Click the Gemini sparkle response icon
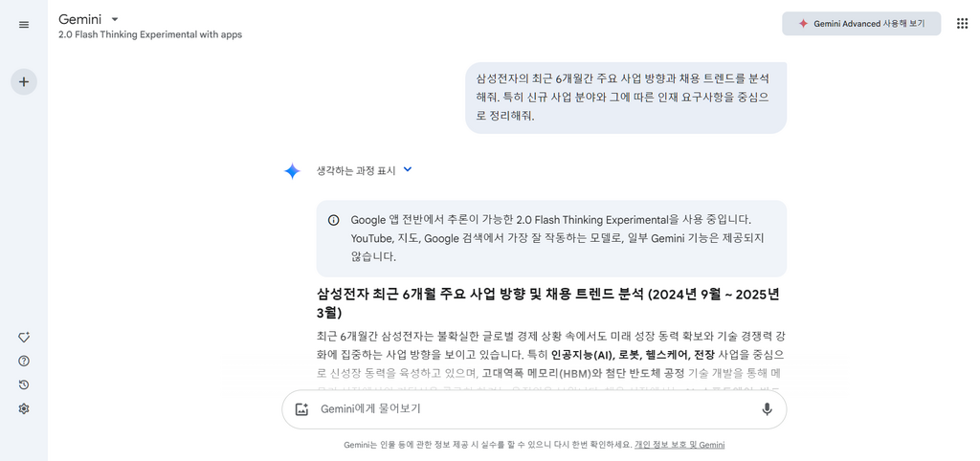Image resolution: width=980 pixels, height=461 pixels. point(293,171)
